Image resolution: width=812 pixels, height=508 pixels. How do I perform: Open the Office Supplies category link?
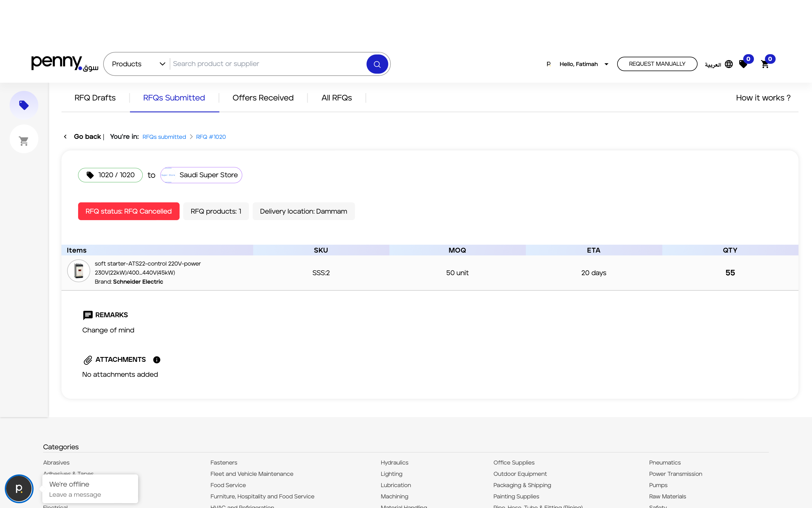tap(514, 463)
